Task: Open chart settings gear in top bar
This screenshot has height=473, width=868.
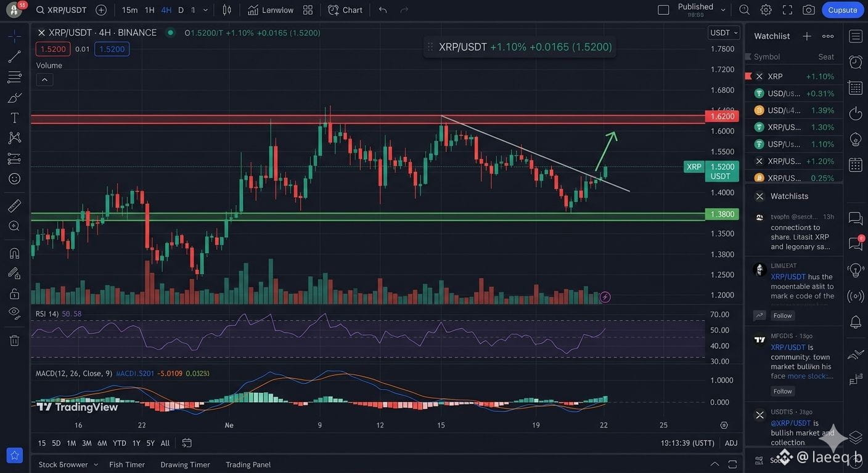Action: 766,10
